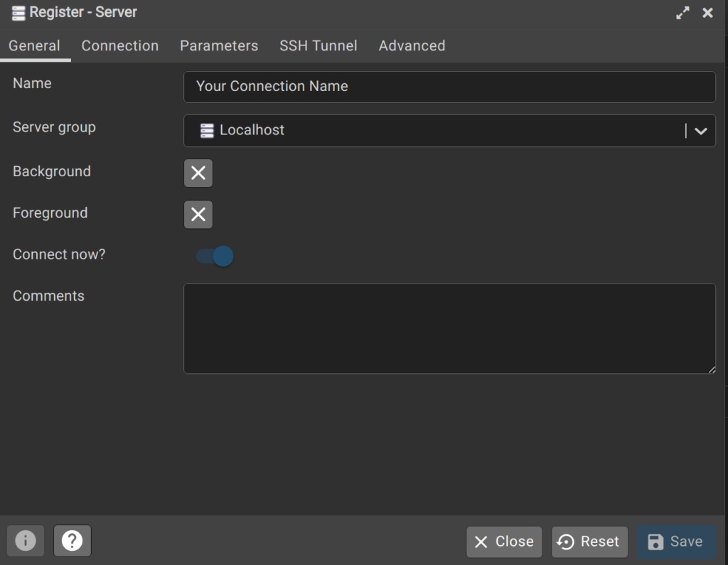
Task: Open the Advanced tab
Action: [412, 46]
